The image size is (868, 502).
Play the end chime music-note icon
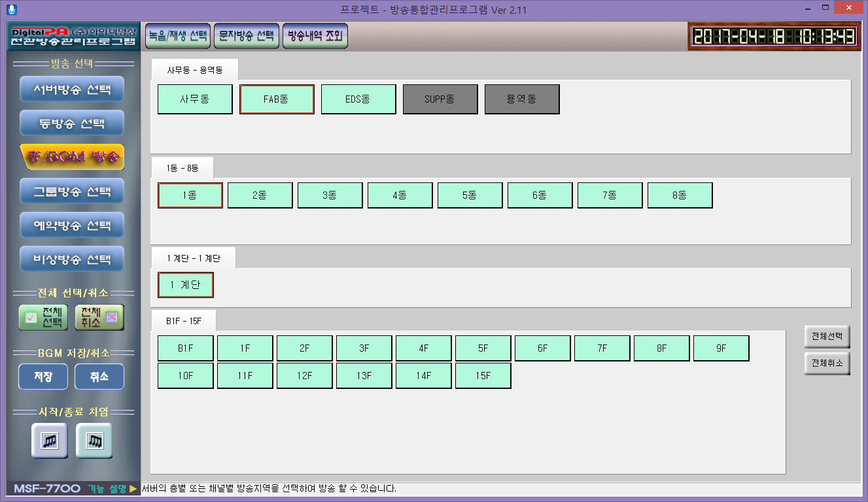point(94,441)
